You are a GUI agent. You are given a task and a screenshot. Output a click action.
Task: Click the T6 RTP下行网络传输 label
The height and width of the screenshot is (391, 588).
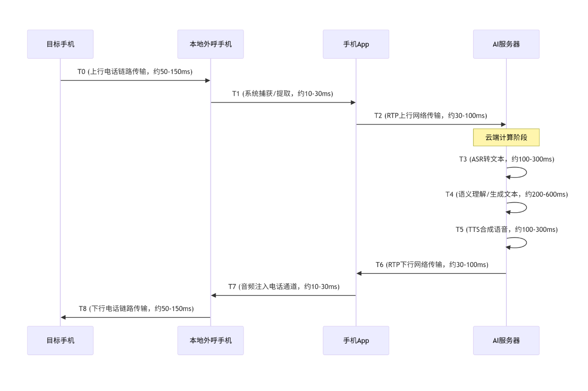click(432, 265)
